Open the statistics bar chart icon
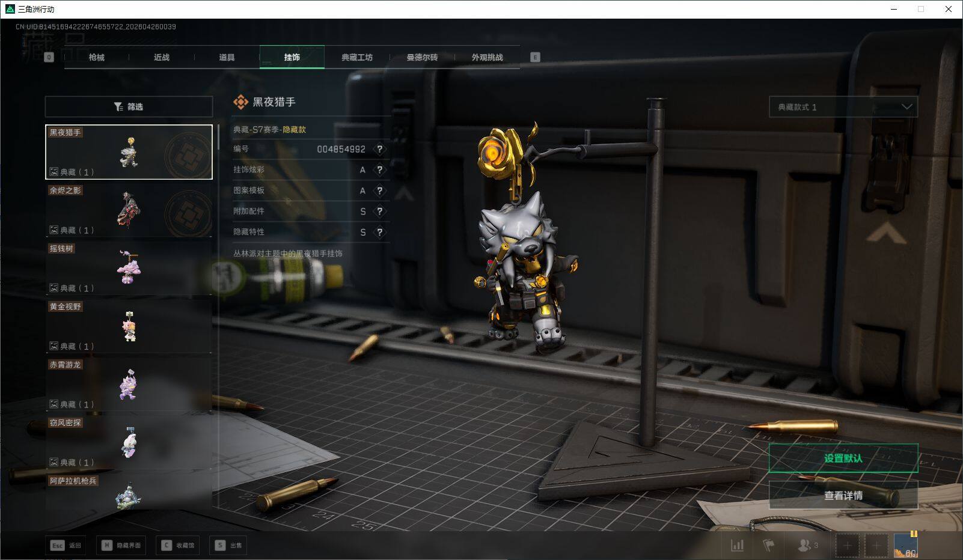The image size is (963, 560). coord(737,546)
